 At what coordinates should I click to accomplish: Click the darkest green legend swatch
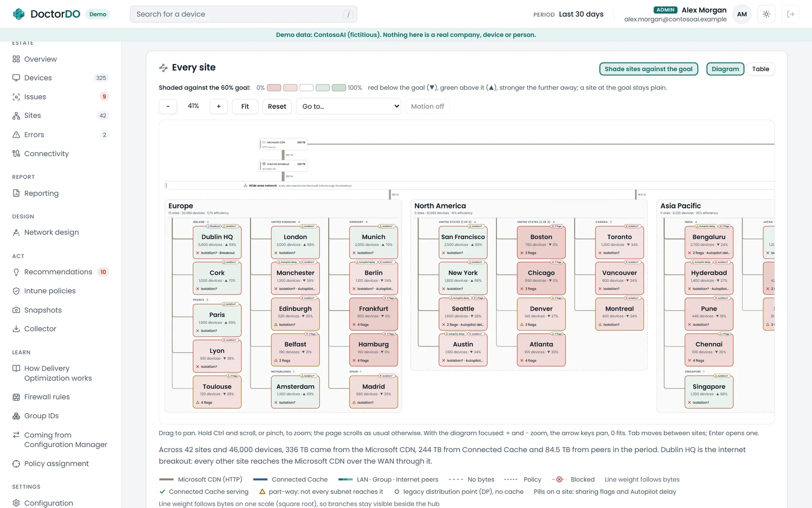coord(339,88)
